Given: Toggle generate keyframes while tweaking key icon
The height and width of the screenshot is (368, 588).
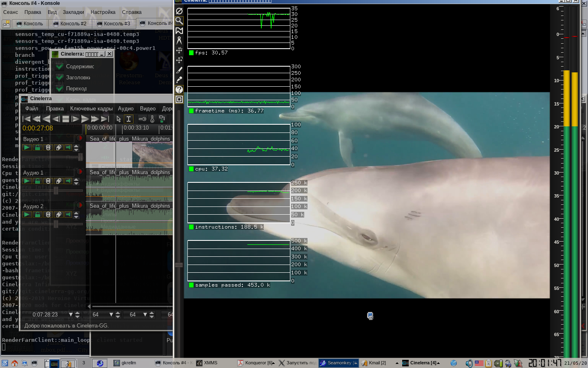Looking at the screenshot, I should 142,119.
